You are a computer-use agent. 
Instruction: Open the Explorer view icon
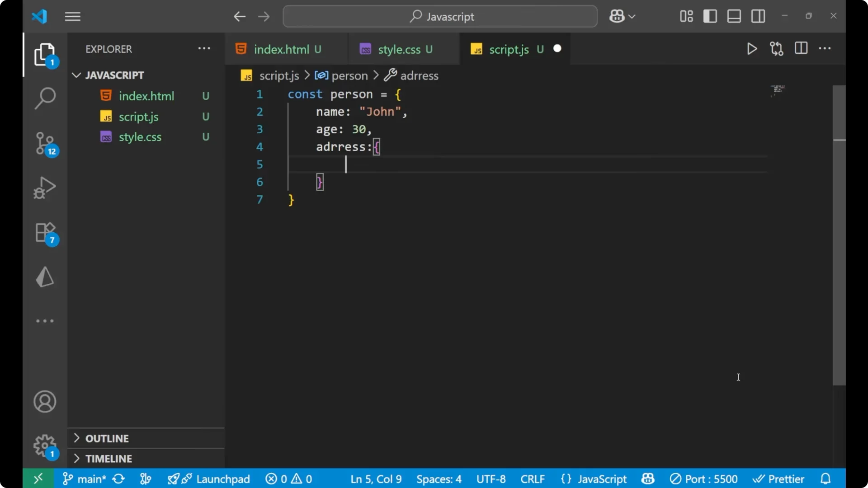click(x=45, y=54)
